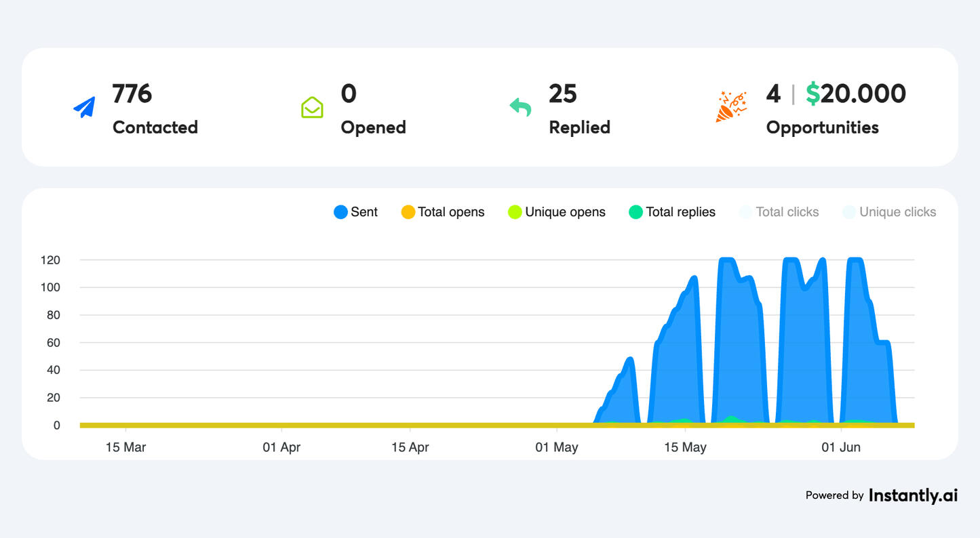This screenshot has height=538, width=980.
Task: Click the lime Unique opens legend dot
Action: tap(515, 212)
